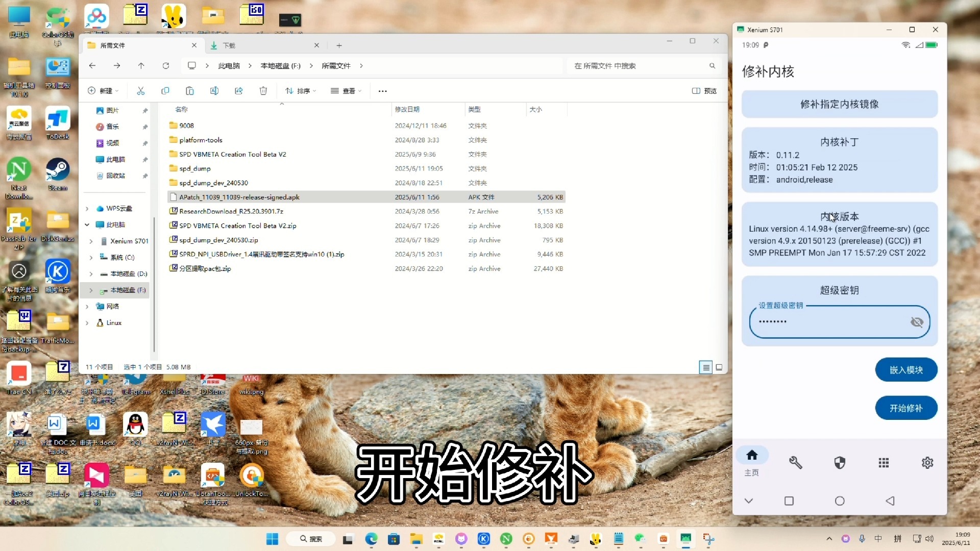Click the delete trash icon in the Explorer toolbar
Screen dimensions: 980x551
pyautogui.click(x=263, y=91)
